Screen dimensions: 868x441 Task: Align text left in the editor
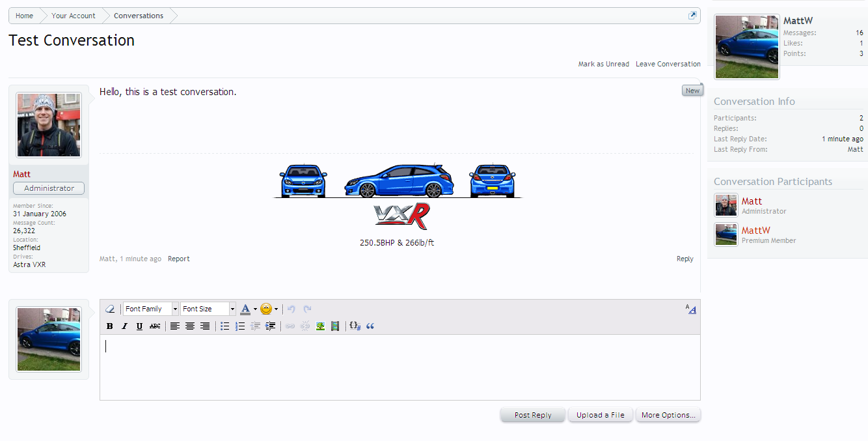tap(175, 326)
